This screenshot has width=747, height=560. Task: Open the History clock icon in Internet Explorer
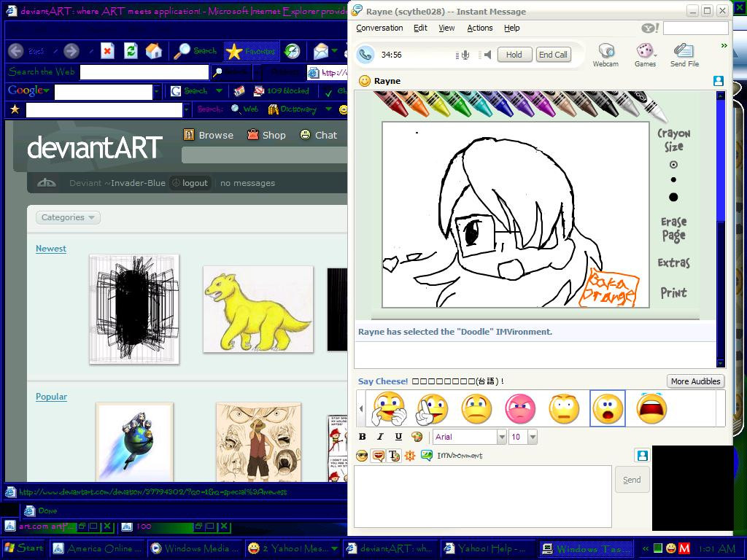point(292,51)
